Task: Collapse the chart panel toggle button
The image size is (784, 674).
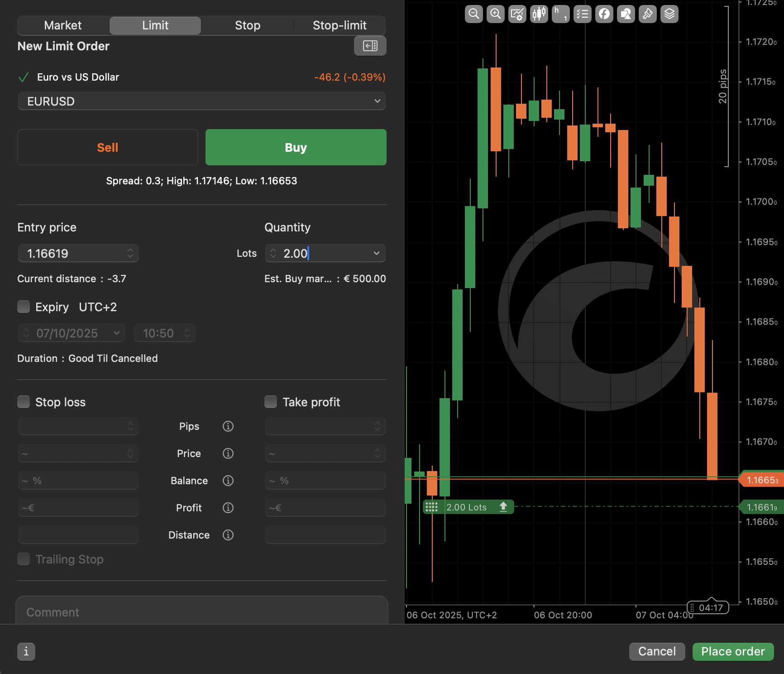Action: tap(370, 46)
